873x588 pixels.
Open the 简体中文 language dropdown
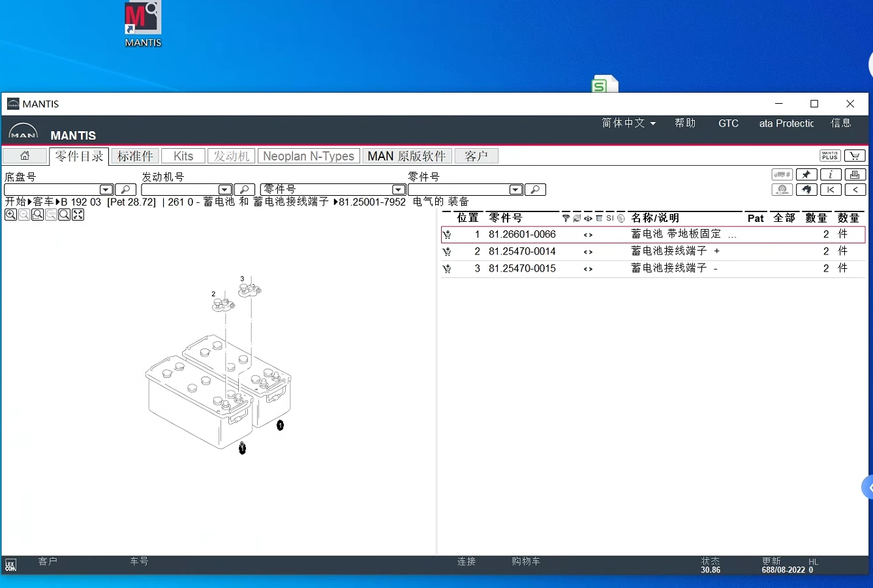tap(628, 123)
